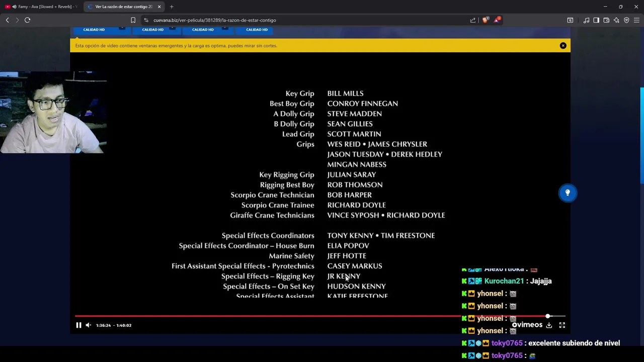Viewport: 644px width, 362px height.
Task: Open the browser main menu
Action: click(636, 20)
